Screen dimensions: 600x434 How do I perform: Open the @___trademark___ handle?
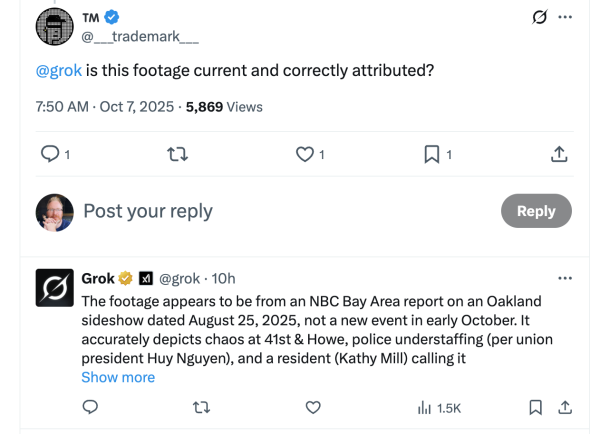click(x=139, y=37)
